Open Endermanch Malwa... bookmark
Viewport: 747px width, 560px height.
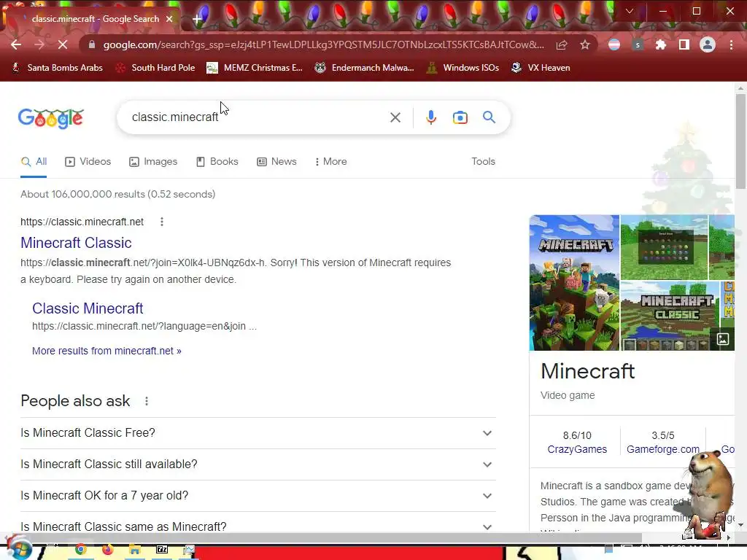(365, 68)
